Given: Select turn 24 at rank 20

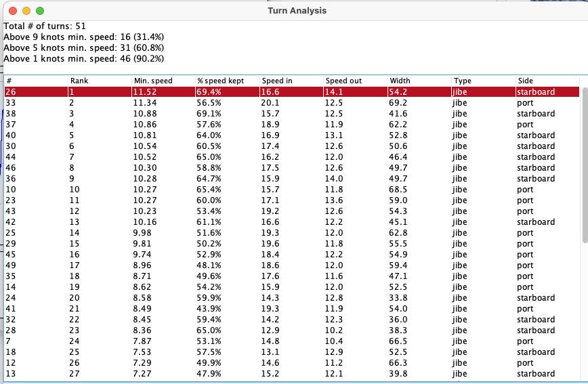Looking at the screenshot, I should (291, 298).
